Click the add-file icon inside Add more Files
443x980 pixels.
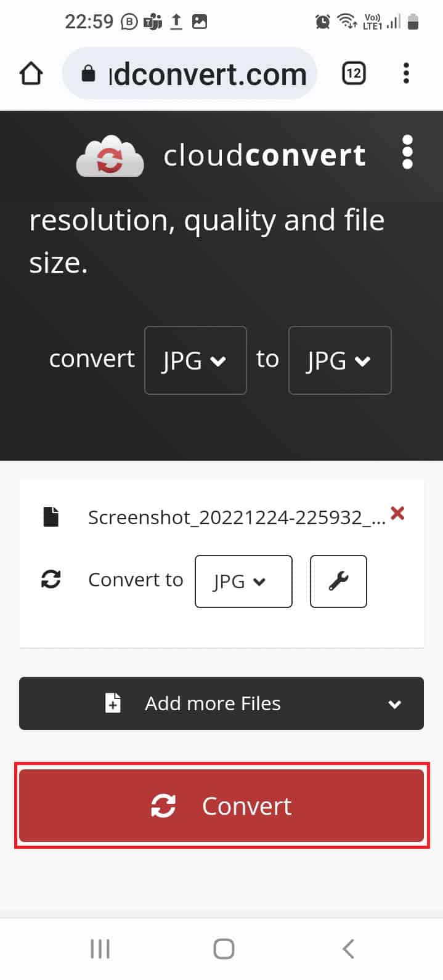coord(113,703)
